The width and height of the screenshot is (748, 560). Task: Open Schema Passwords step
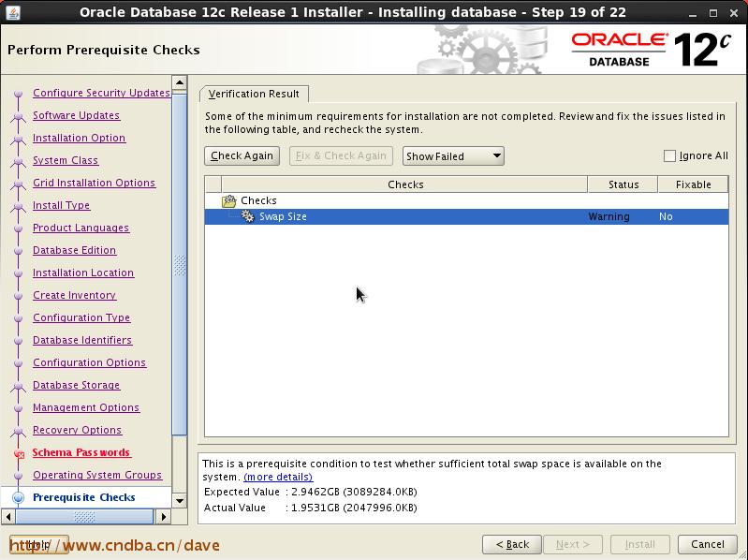pos(81,452)
